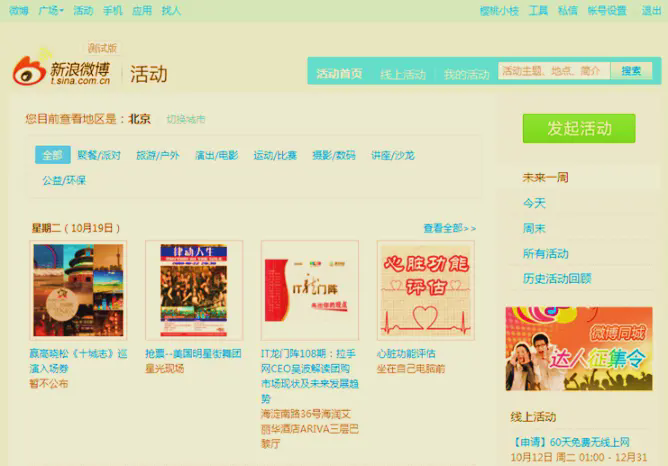The image size is (668, 466).
Task: Click the activity search input field
Action: point(553,71)
